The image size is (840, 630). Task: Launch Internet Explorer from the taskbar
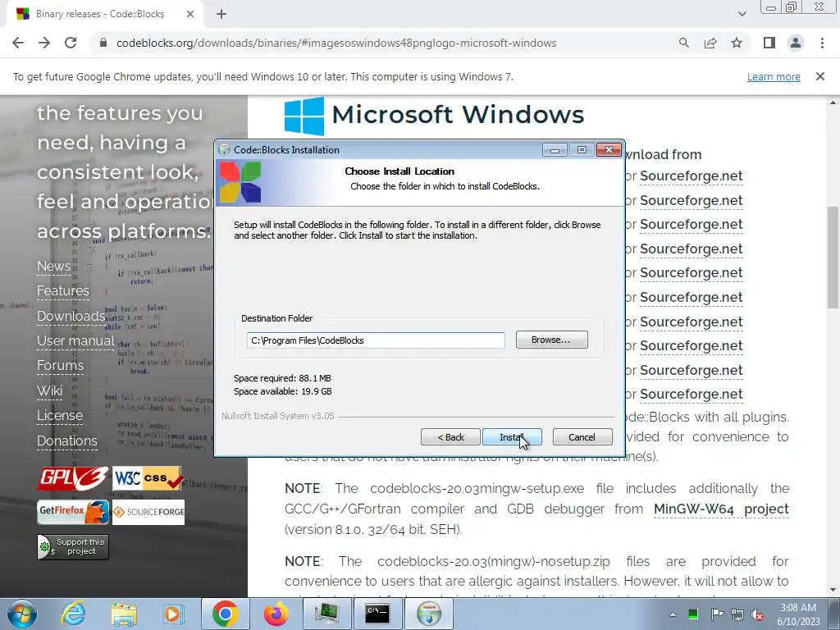point(73,614)
